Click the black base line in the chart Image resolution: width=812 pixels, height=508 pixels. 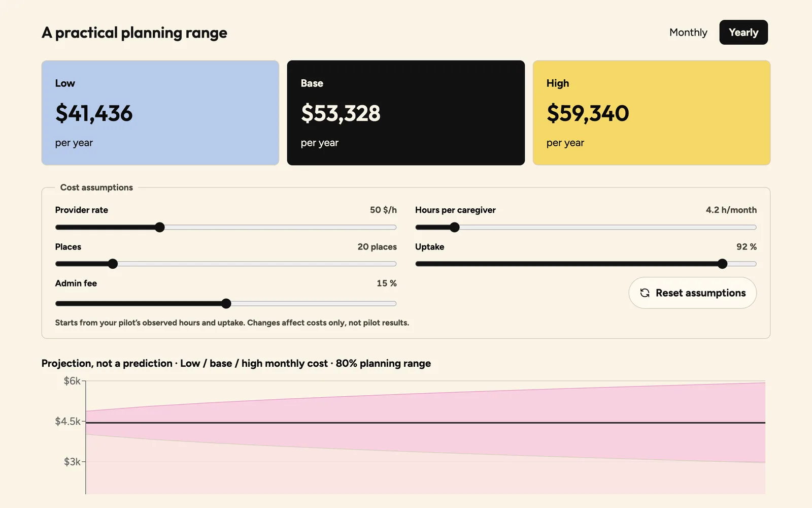tap(425, 423)
